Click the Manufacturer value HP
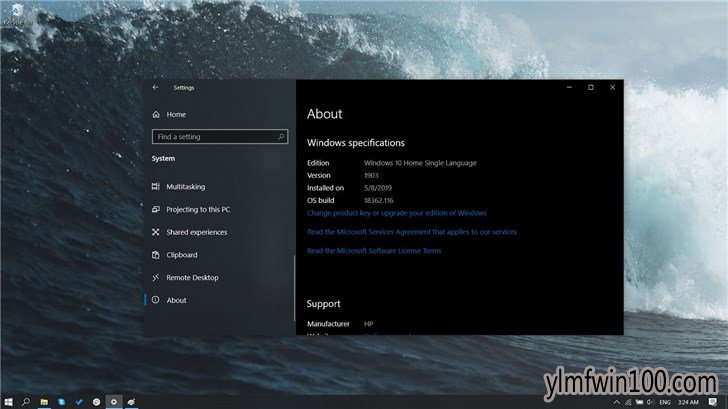 [369, 324]
